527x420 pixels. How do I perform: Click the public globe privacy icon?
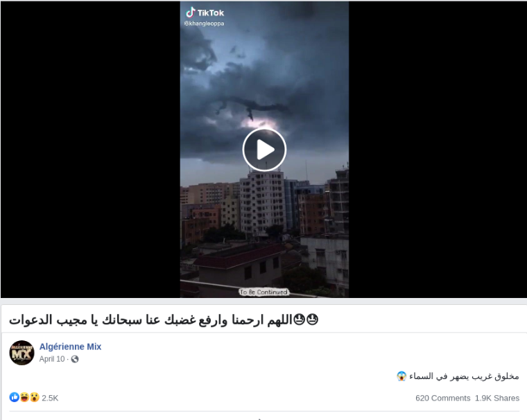point(75,359)
